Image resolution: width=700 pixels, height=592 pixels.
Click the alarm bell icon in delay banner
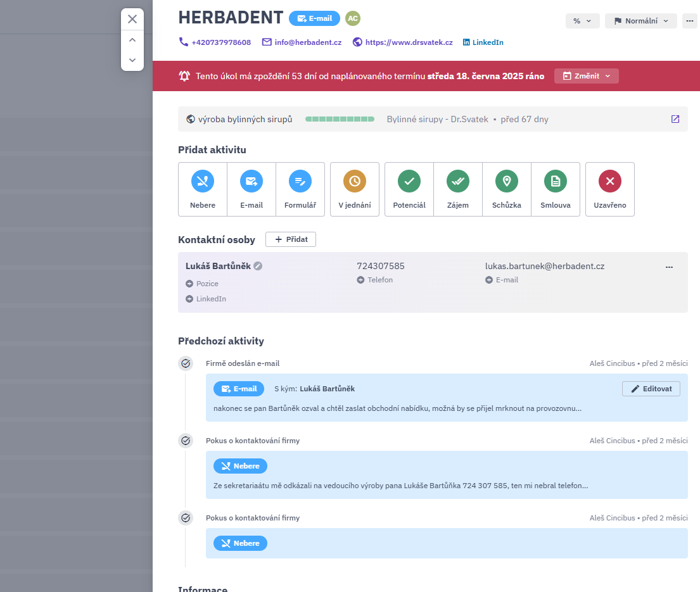coord(184,76)
